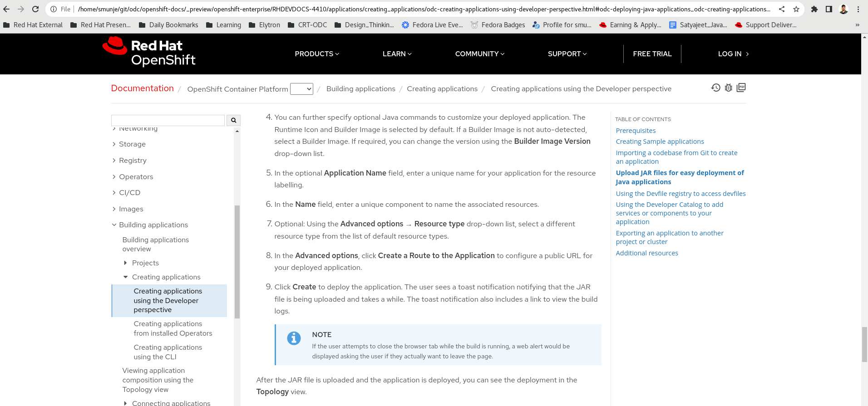Open the site information icon in address bar
The width and height of the screenshot is (868, 406).
pyautogui.click(x=54, y=9)
